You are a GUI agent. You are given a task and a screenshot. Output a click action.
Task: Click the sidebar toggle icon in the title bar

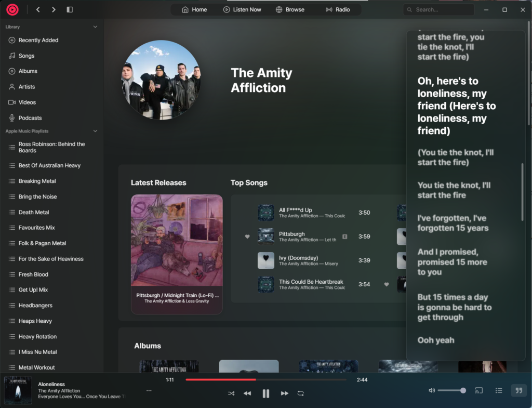(70, 9)
